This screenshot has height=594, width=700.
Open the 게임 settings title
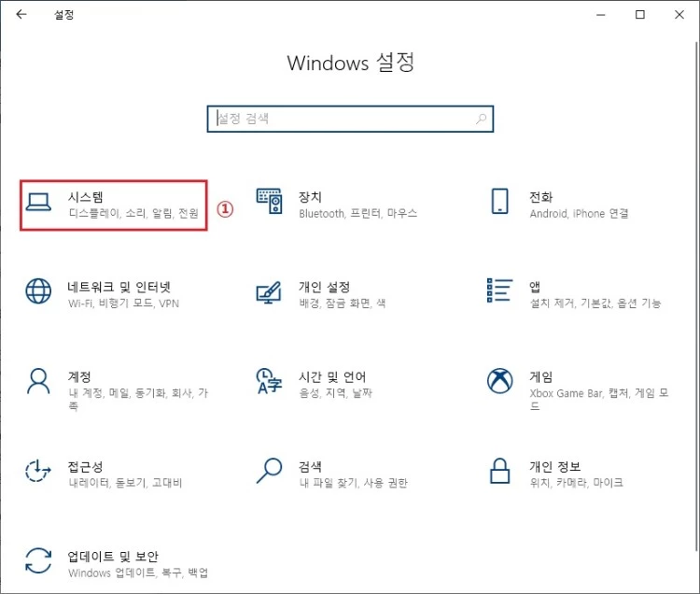[541, 376]
